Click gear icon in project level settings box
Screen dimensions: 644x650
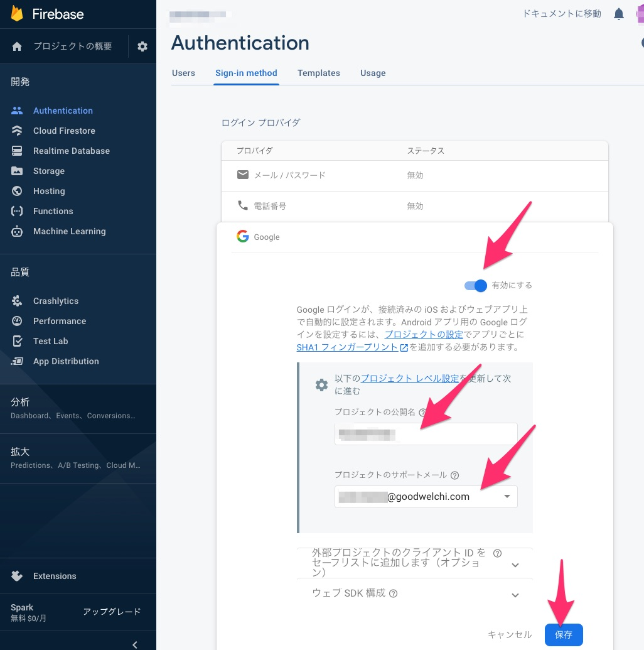tap(321, 385)
